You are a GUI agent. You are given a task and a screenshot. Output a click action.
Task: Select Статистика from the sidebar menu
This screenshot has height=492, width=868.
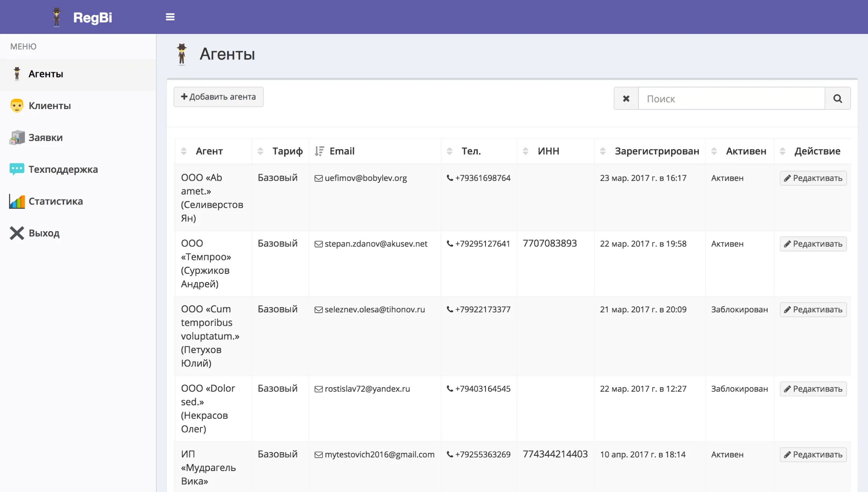[x=55, y=201]
